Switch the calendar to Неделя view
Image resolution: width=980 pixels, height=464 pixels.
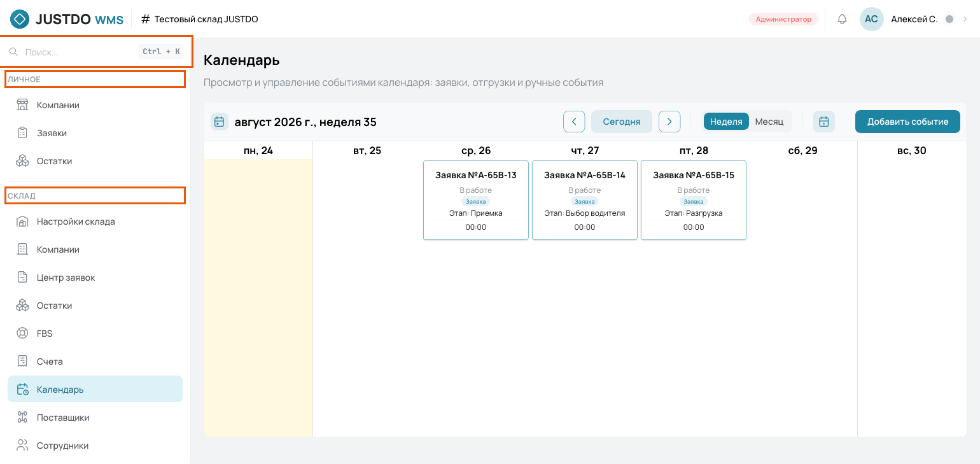point(726,122)
